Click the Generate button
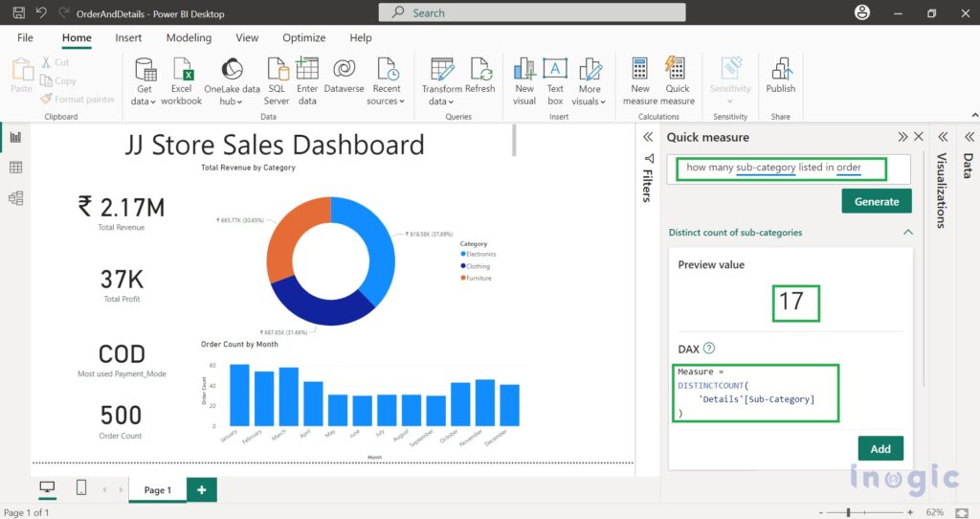 pos(877,201)
